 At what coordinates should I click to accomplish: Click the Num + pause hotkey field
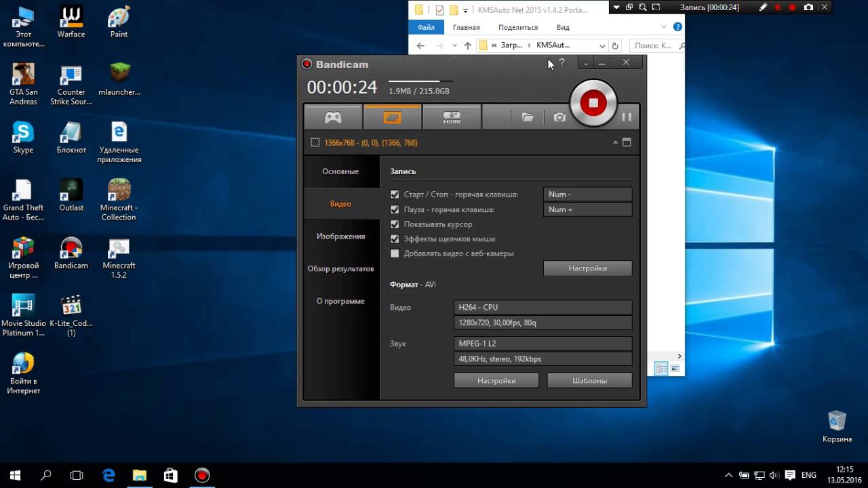(588, 209)
